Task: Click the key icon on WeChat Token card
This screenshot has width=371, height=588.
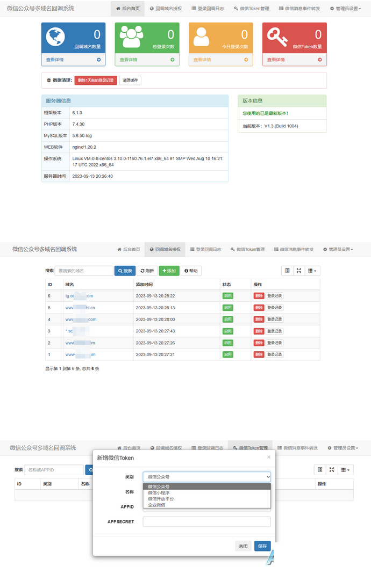Action: click(277, 37)
